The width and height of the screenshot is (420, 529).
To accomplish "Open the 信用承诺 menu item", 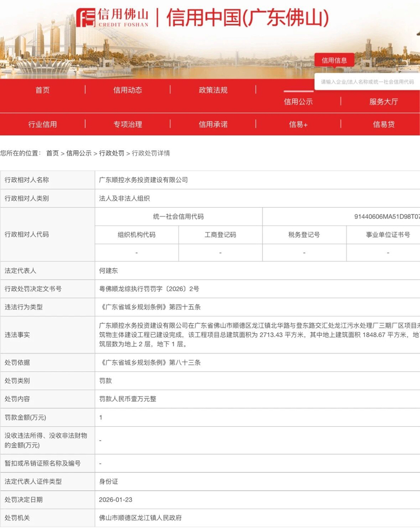I will (x=213, y=125).
